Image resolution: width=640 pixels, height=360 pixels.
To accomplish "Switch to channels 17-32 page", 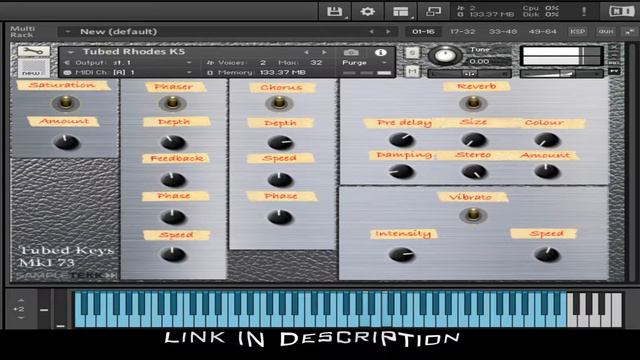I will (463, 32).
